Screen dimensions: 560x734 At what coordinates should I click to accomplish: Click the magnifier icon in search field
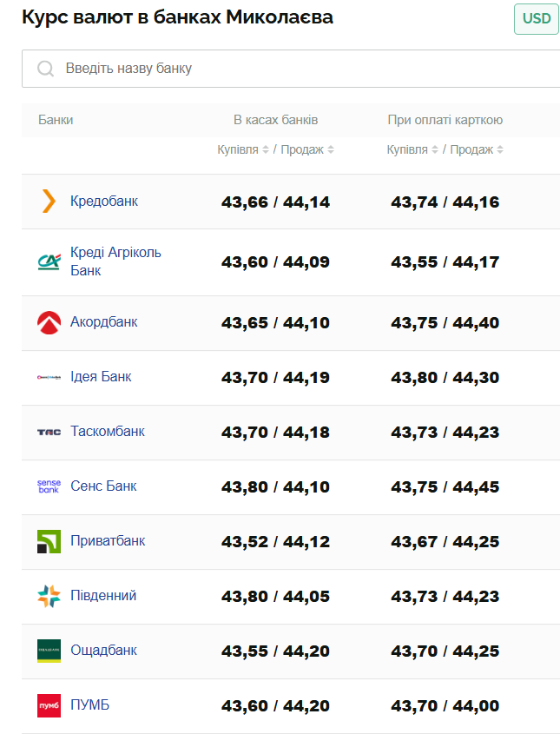coord(46,69)
